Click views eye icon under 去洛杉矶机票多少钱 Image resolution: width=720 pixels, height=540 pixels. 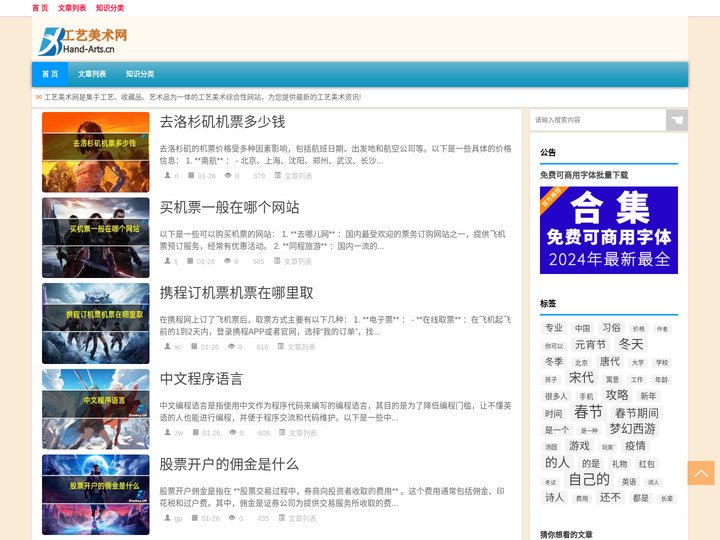click(228, 175)
